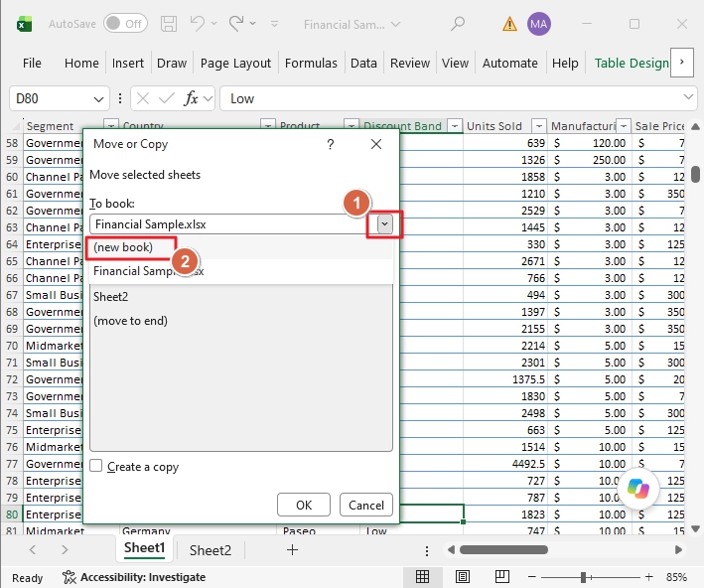Click the Search magnifier icon

coord(458,24)
